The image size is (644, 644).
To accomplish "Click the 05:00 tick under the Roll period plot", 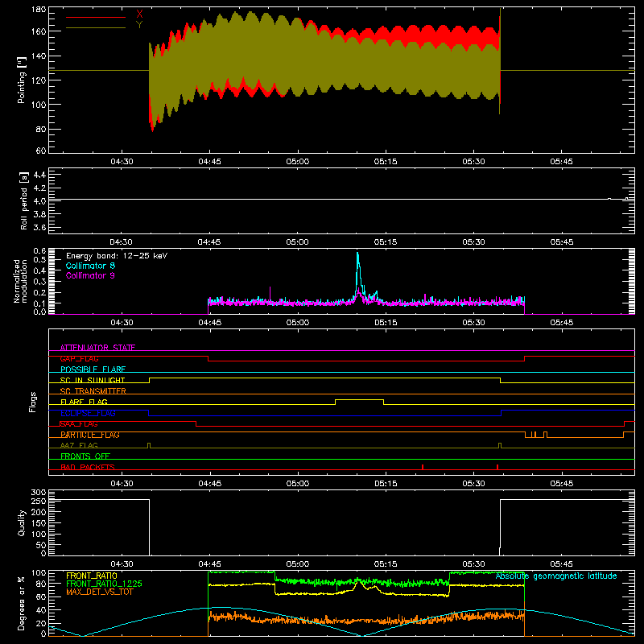I will [297, 242].
